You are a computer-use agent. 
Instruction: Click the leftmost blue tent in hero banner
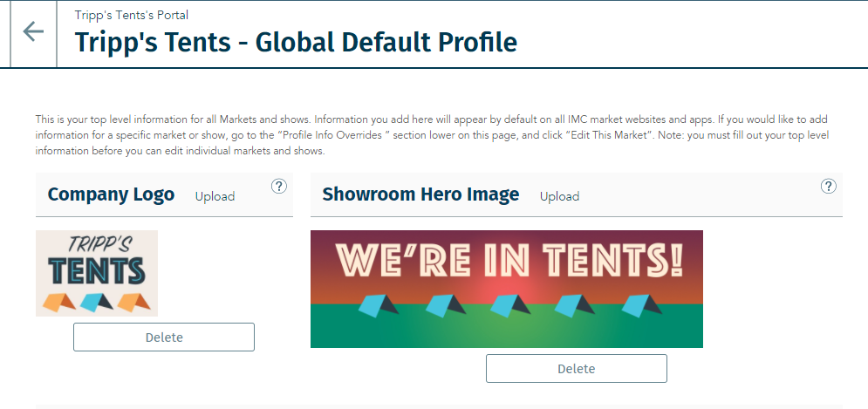coord(378,305)
